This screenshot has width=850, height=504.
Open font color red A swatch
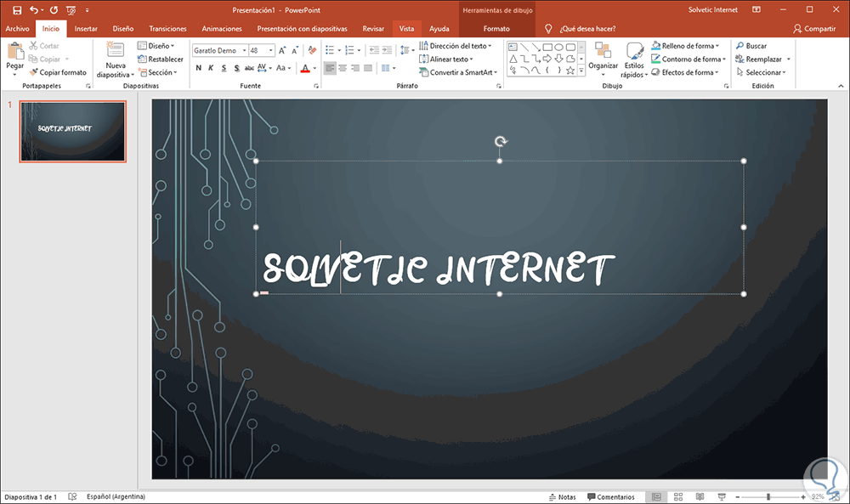pos(305,68)
